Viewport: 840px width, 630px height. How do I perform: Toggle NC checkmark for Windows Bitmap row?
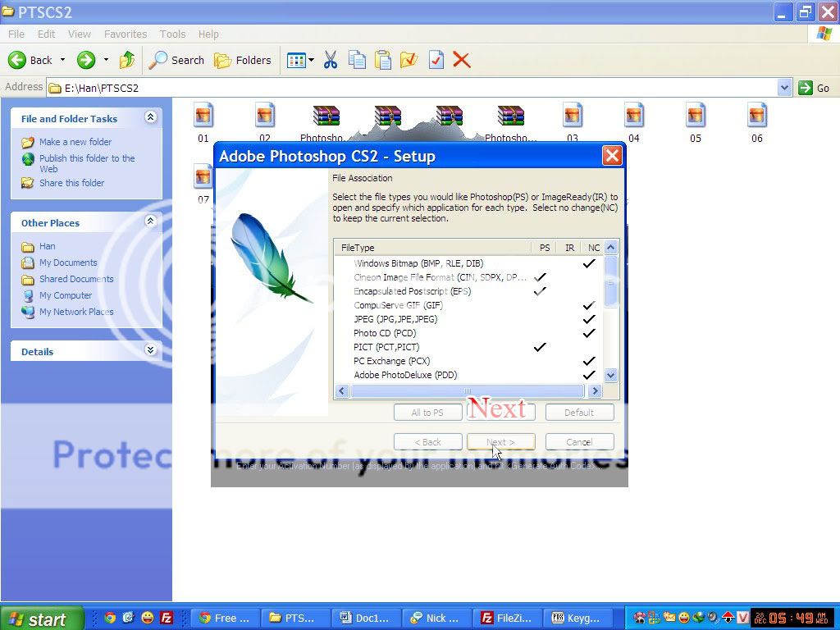(x=589, y=263)
